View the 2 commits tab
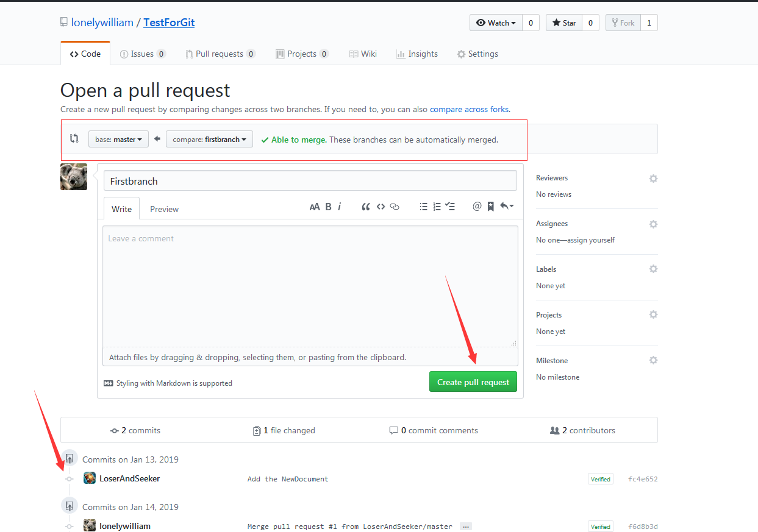758x532 pixels. point(135,430)
